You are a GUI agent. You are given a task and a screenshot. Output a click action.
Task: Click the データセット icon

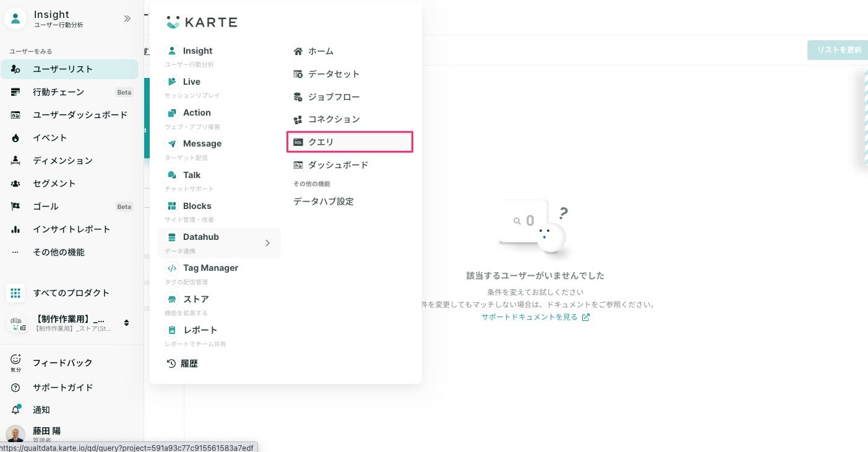click(x=298, y=74)
